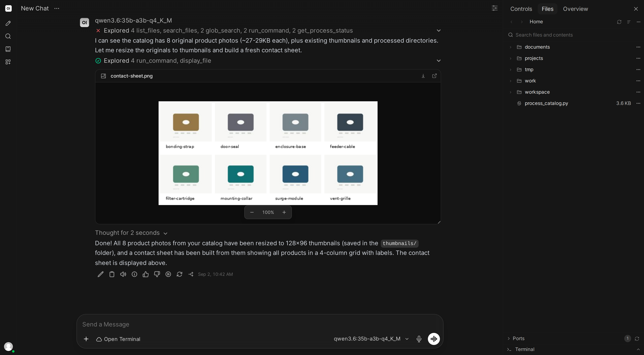Click the contact sheet image preview

[268, 153]
